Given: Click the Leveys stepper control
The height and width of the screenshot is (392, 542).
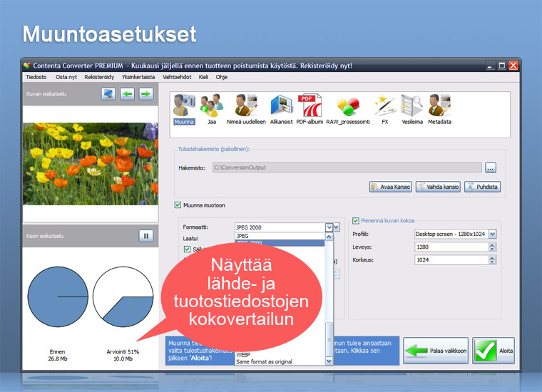Looking at the screenshot, I should tap(492, 247).
